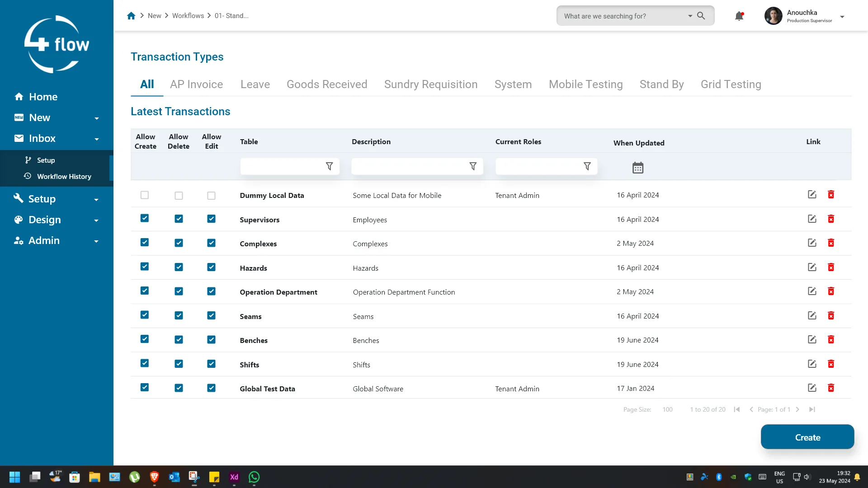
Task: Edit the Dummy Local Data row
Action: (x=812, y=195)
